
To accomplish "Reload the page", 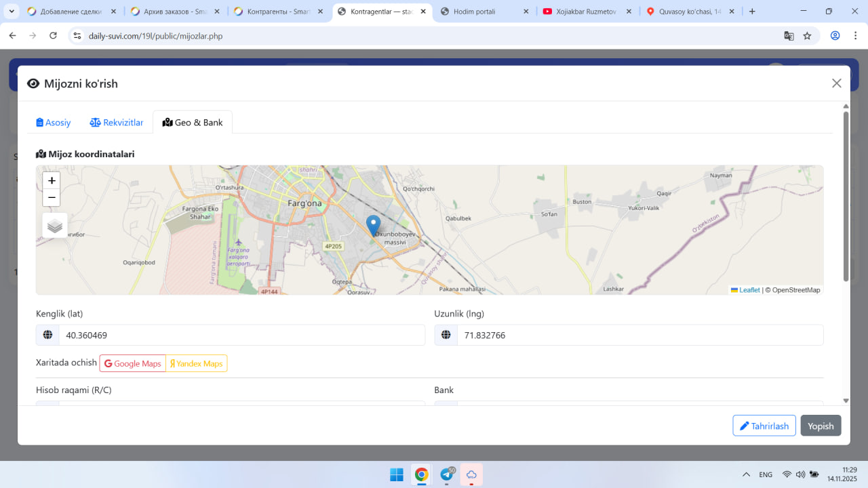I will (53, 36).
